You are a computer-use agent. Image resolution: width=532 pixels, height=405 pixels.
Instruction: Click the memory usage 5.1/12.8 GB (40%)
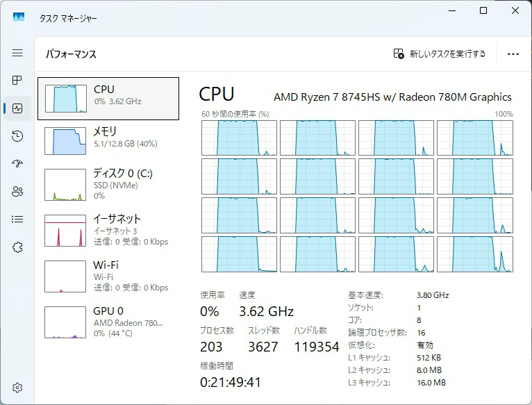[x=126, y=144]
